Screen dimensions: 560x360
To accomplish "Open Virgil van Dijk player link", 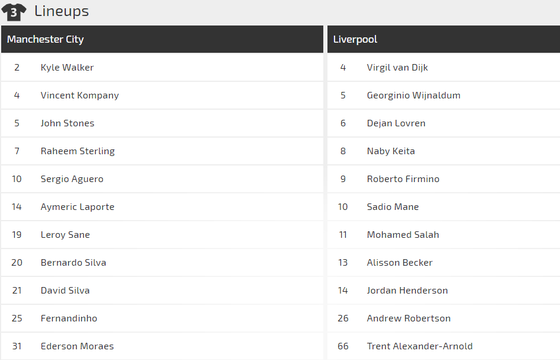I will click(397, 68).
